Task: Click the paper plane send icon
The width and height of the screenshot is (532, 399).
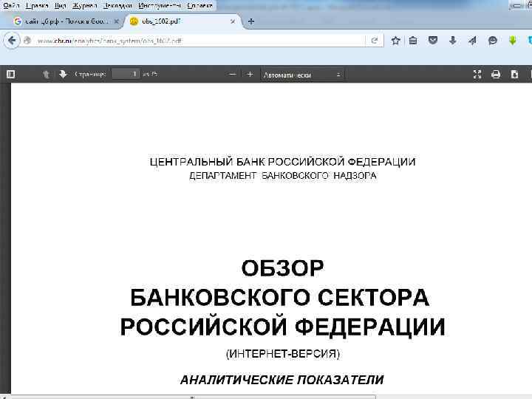Action: 472,41
